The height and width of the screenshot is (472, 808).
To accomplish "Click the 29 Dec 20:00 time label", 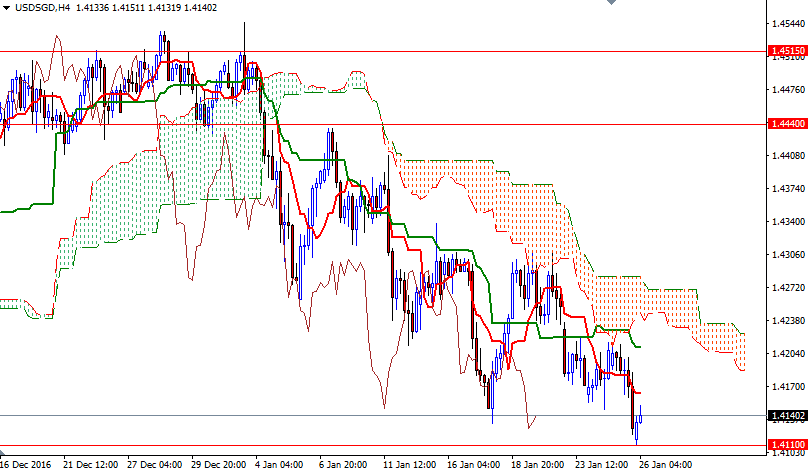I will (x=218, y=465).
